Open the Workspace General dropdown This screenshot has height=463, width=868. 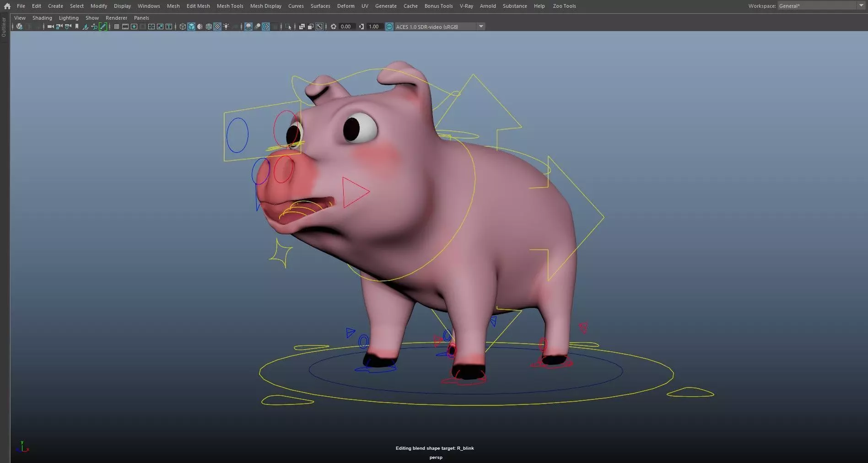(x=821, y=6)
